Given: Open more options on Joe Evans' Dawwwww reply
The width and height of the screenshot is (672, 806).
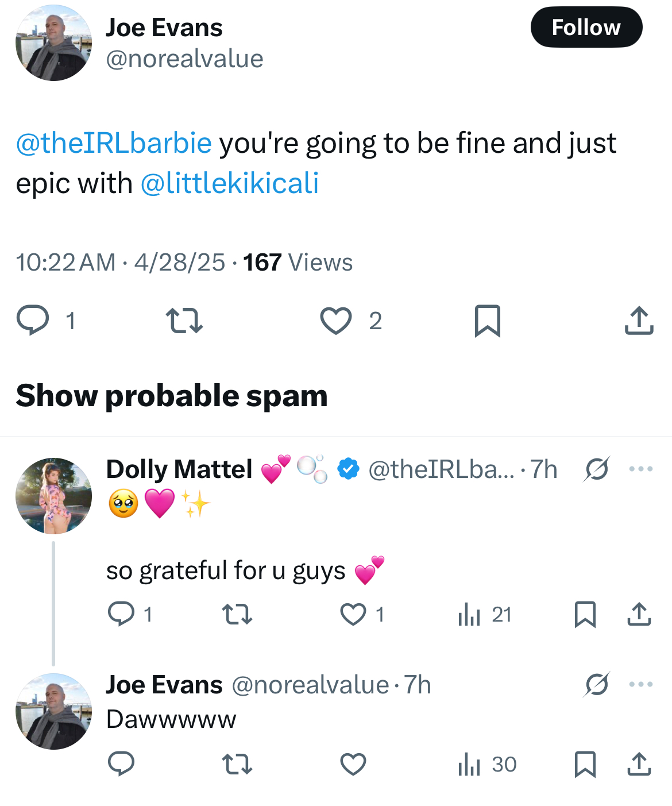Looking at the screenshot, I should (x=640, y=684).
